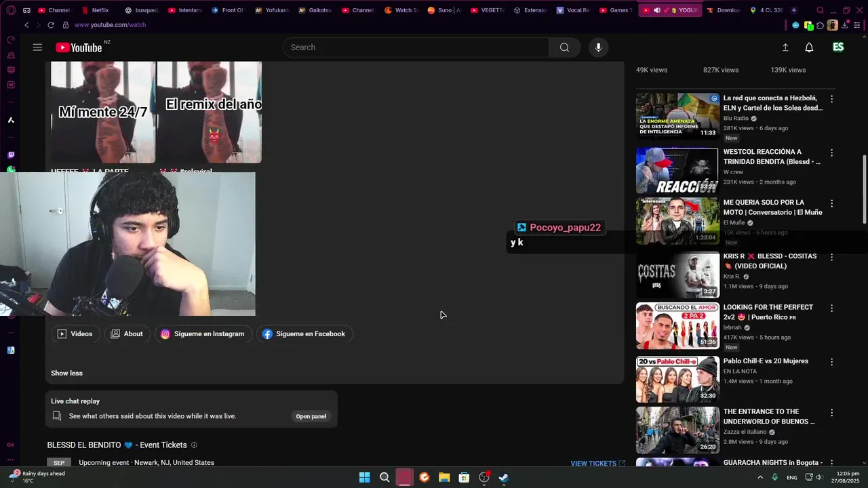Open the ES account avatar menu
868x488 pixels.
(838, 47)
